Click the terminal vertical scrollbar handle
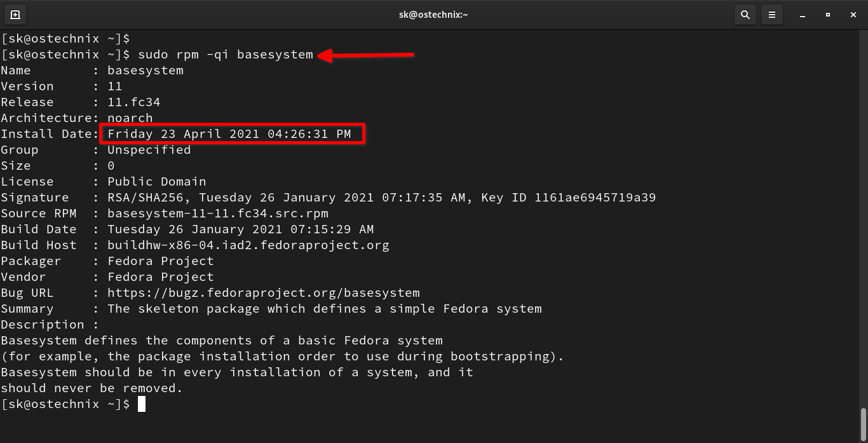The image size is (868, 443). click(x=864, y=423)
